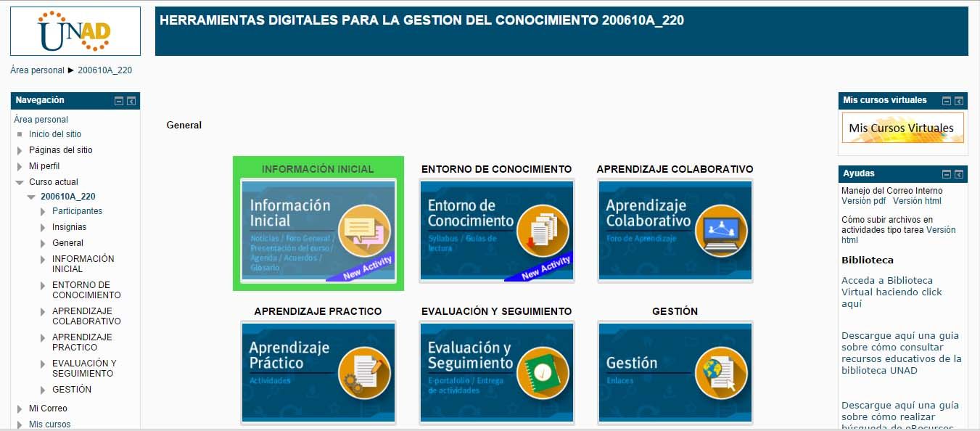The image size is (980, 431).
Task: Open the Gestión globe icon
Action: click(721, 373)
